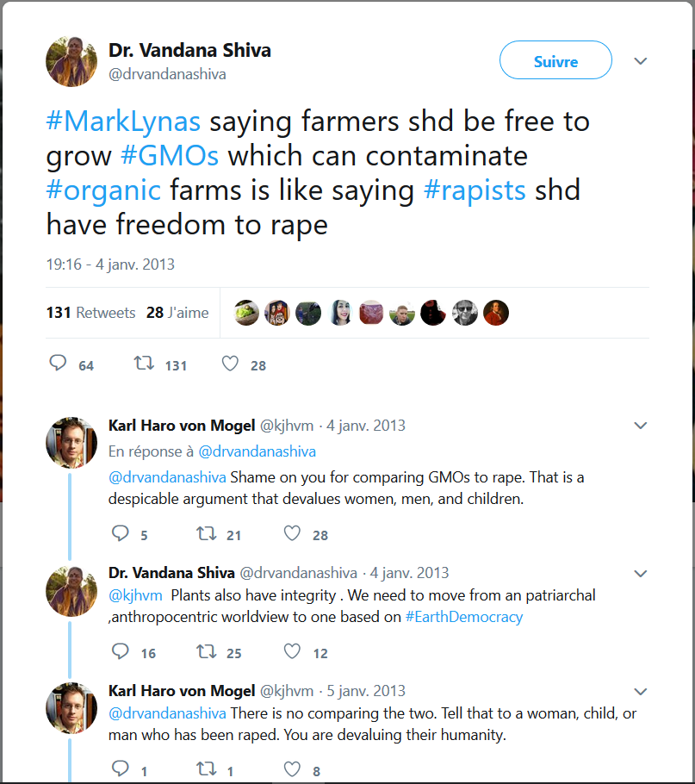Image resolution: width=695 pixels, height=784 pixels.
Task: Expand options on the 'Plants also have integrity' reply
Action: (640, 574)
